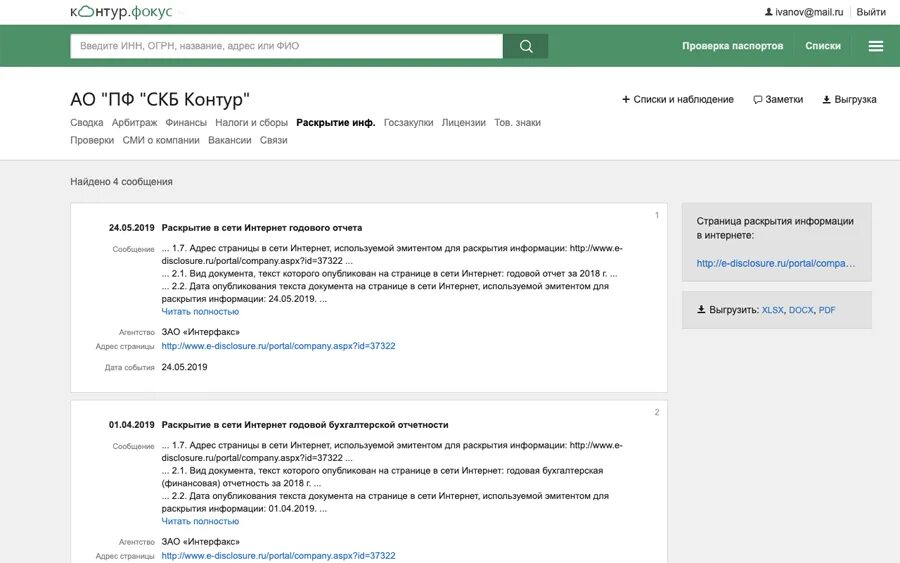Export as XLSX

pyautogui.click(x=772, y=310)
